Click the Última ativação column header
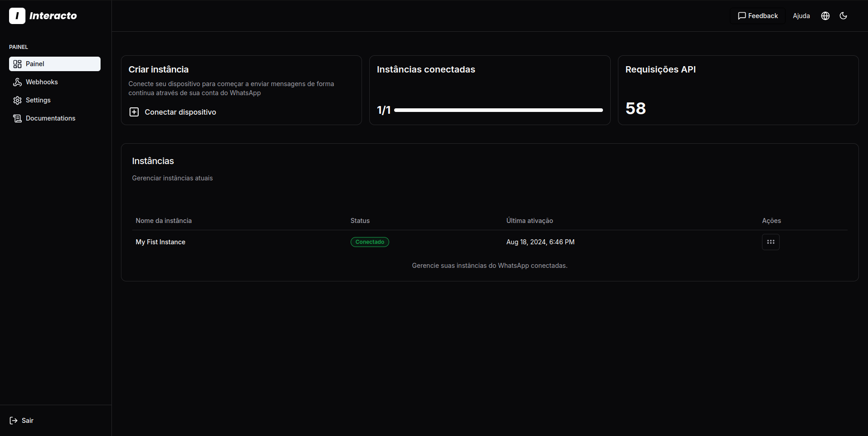The width and height of the screenshot is (868, 436). (x=530, y=221)
